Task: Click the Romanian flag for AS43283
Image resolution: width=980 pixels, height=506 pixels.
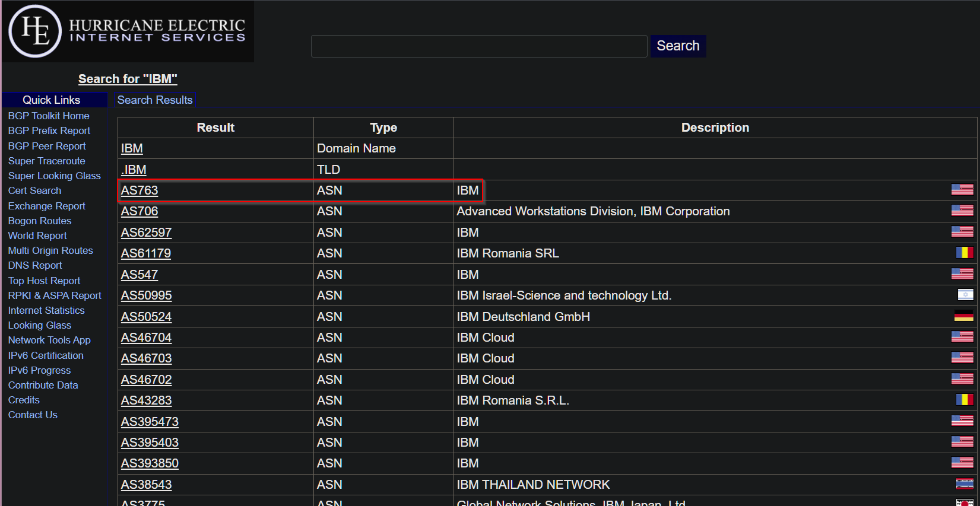Action: tap(965, 400)
